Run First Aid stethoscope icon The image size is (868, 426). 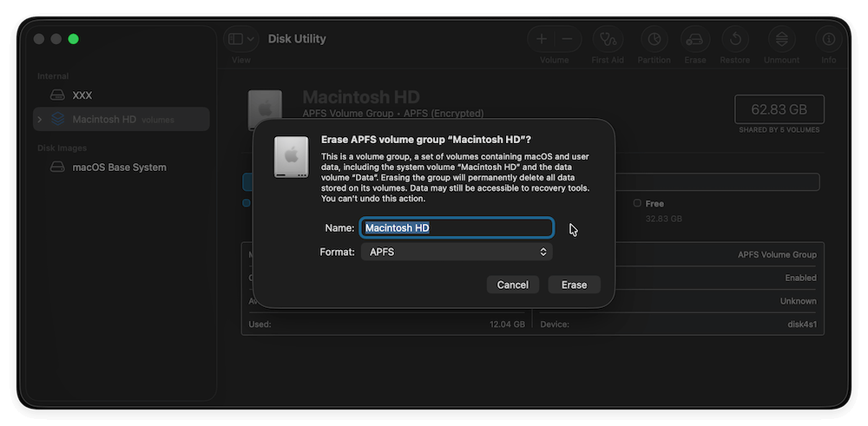coord(608,39)
